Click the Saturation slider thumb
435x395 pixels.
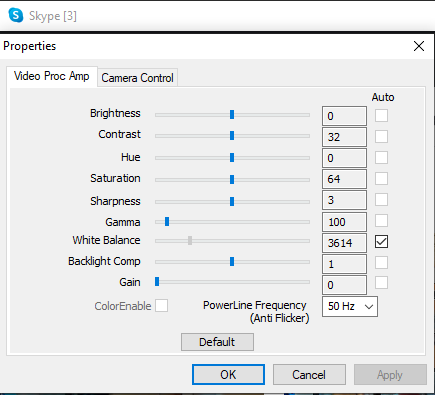(x=232, y=179)
